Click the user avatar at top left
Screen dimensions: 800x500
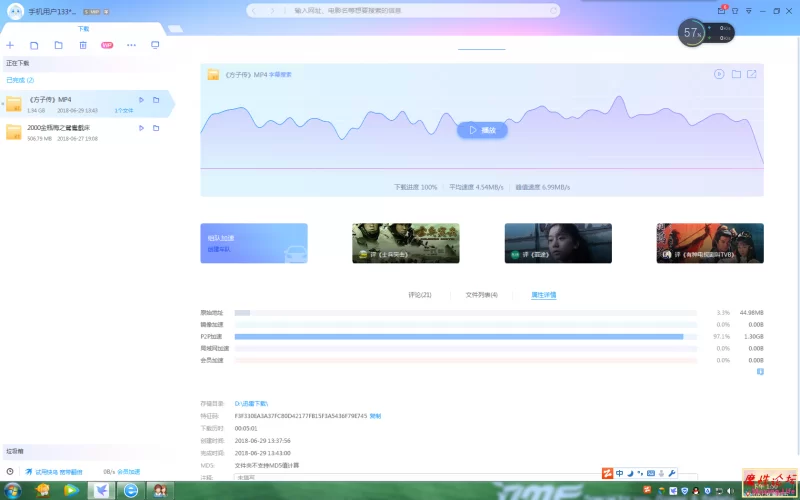point(15,11)
